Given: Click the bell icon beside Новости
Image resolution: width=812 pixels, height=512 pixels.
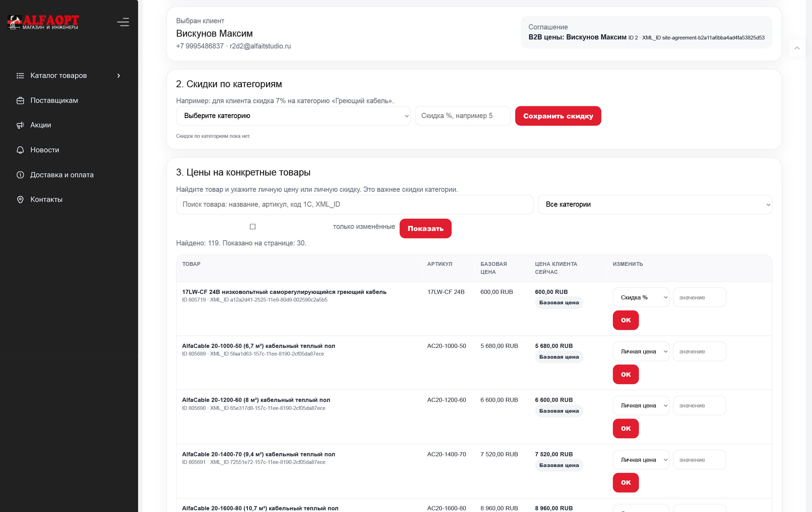Looking at the screenshot, I should pos(20,150).
